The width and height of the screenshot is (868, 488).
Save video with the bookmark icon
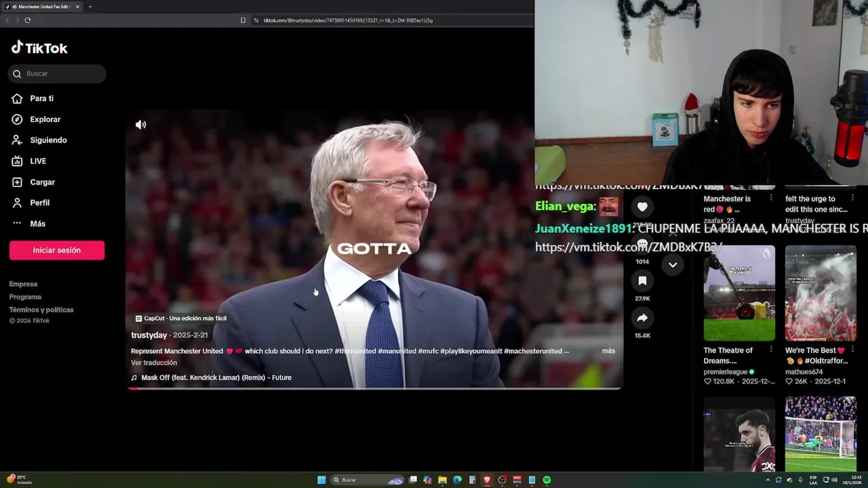pyautogui.click(x=642, y=281)
